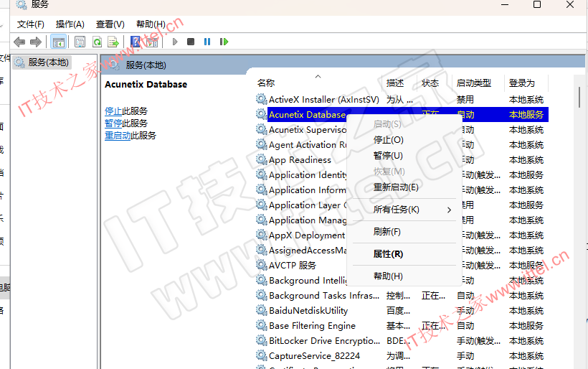
Task: Click the 停止 service link
Action: (113, 111)
